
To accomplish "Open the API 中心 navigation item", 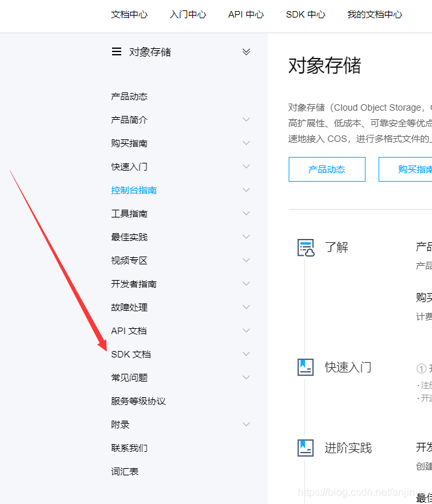I will [246, 14].
